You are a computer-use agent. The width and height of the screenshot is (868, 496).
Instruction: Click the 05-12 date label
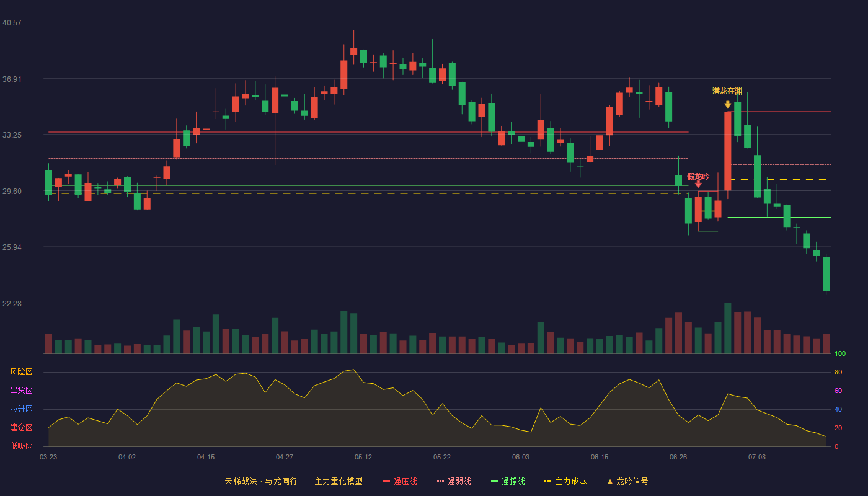363,457
